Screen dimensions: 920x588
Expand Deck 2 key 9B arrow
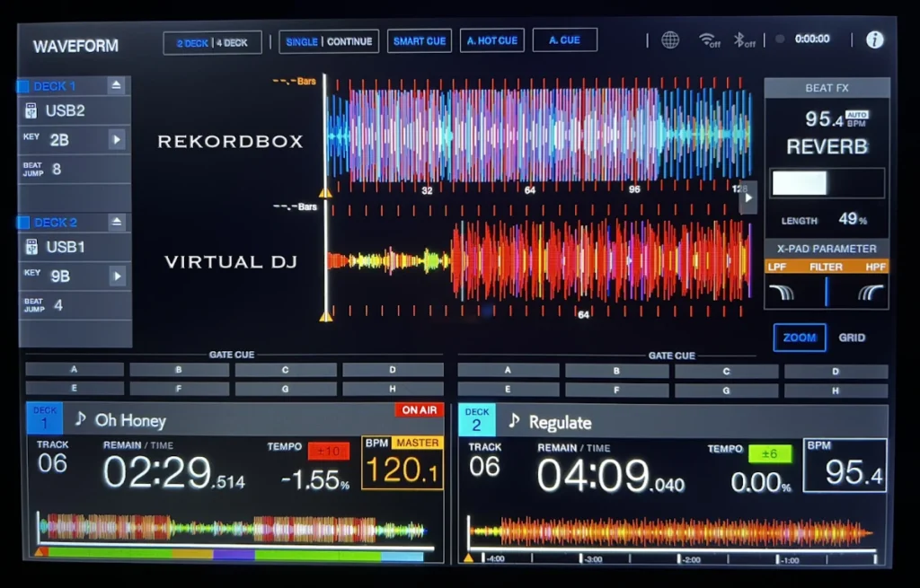[118, 276]
